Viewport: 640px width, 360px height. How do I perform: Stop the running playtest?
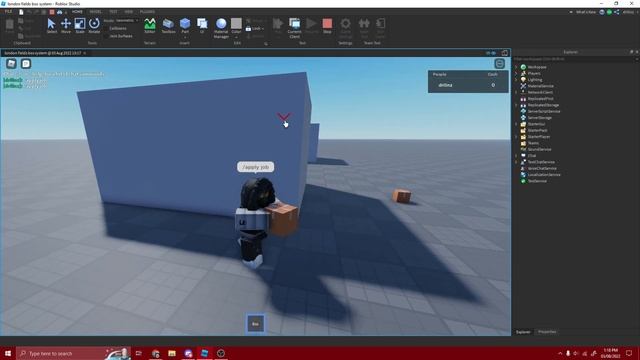[327, 26]
